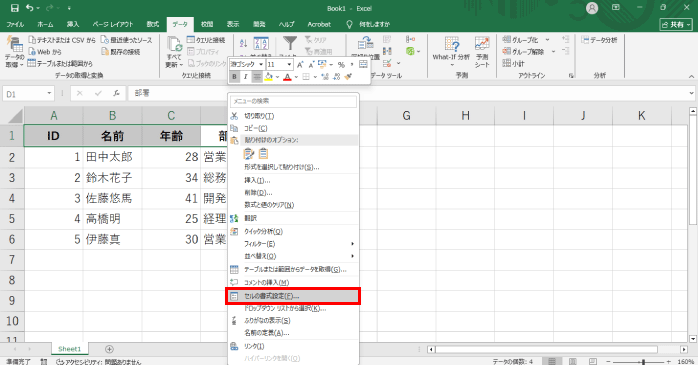Open the font color dropdown arrow in mini toolbar

(x=296, y=77)
